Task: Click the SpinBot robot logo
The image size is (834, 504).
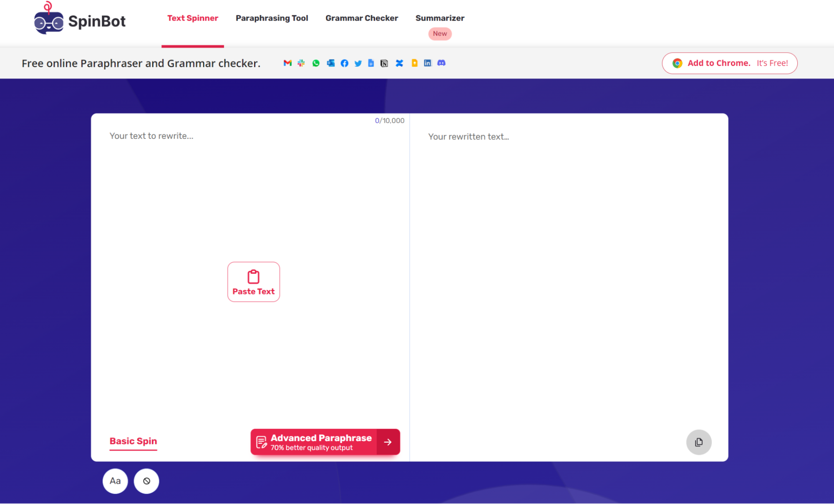Action: click(48, 18)
